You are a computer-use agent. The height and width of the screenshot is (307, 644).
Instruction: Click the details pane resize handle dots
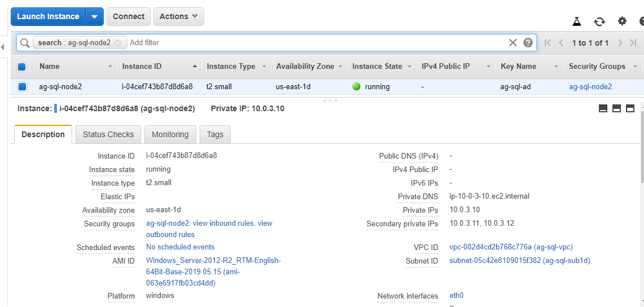(330, 100)
